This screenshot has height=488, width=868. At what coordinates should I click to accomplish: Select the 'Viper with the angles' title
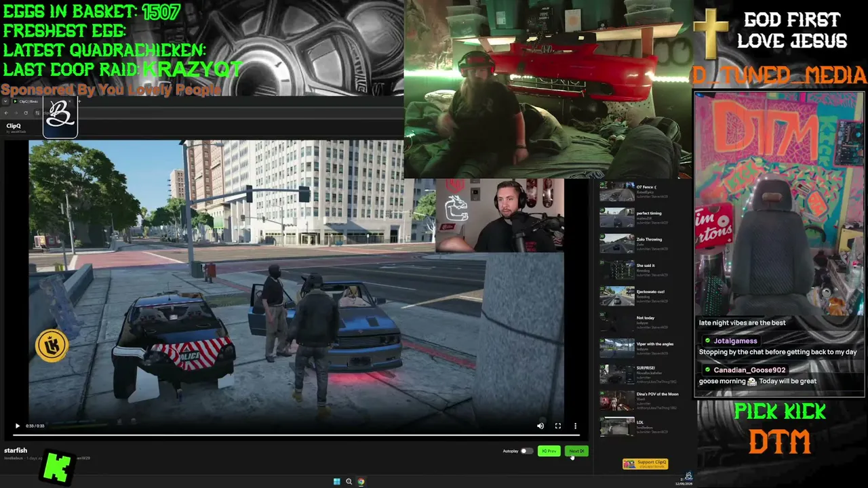(x=655, y=344)
